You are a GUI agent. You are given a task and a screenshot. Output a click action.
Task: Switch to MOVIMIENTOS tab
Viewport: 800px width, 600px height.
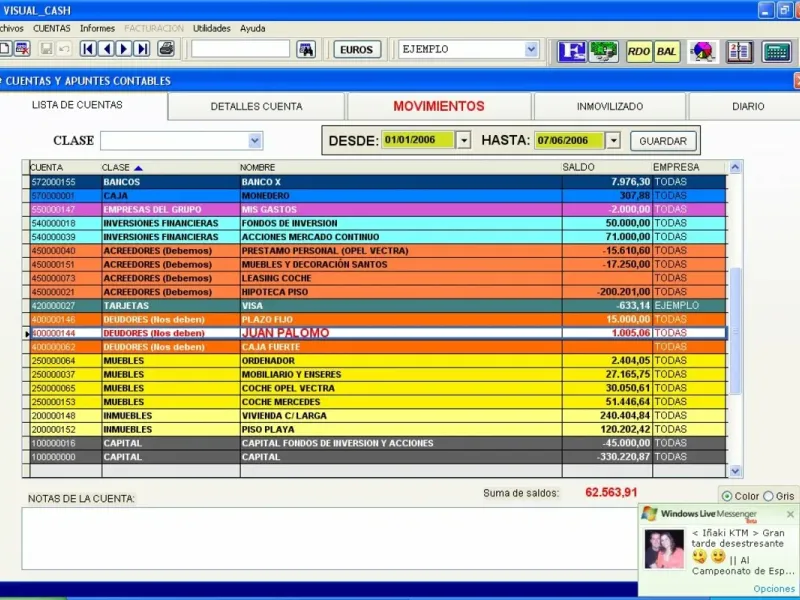pos(439,106)
